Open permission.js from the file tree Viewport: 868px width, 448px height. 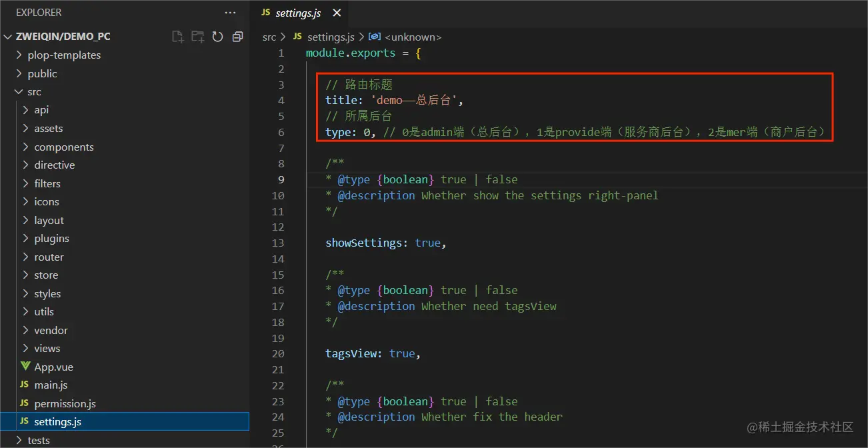click(x=65, y=403)
